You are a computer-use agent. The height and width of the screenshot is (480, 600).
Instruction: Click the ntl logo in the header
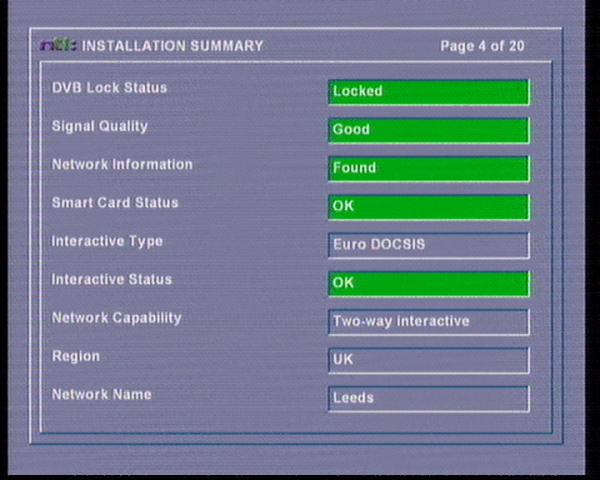(x=58, y=45)
